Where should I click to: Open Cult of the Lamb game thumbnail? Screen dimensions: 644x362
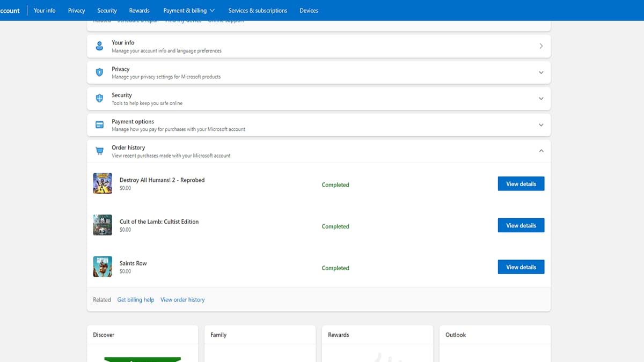coord(103,225)
